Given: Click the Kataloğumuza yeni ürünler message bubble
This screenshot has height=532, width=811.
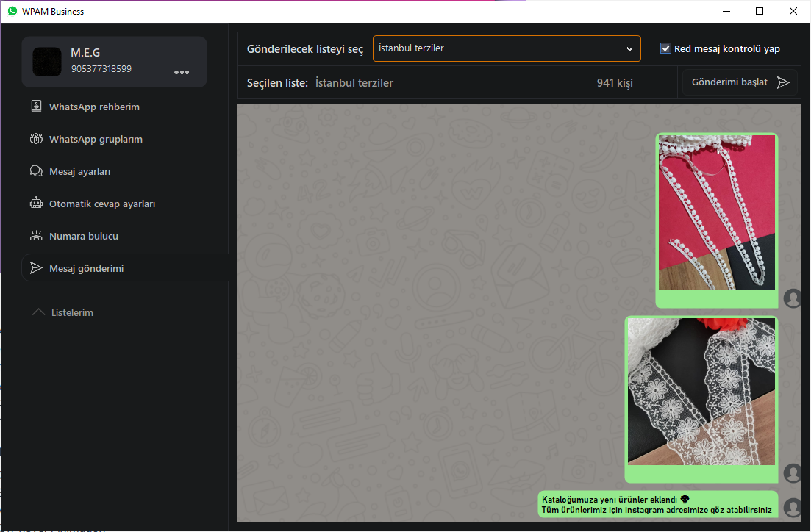Looking at the screenshot, I should (657, 504).
